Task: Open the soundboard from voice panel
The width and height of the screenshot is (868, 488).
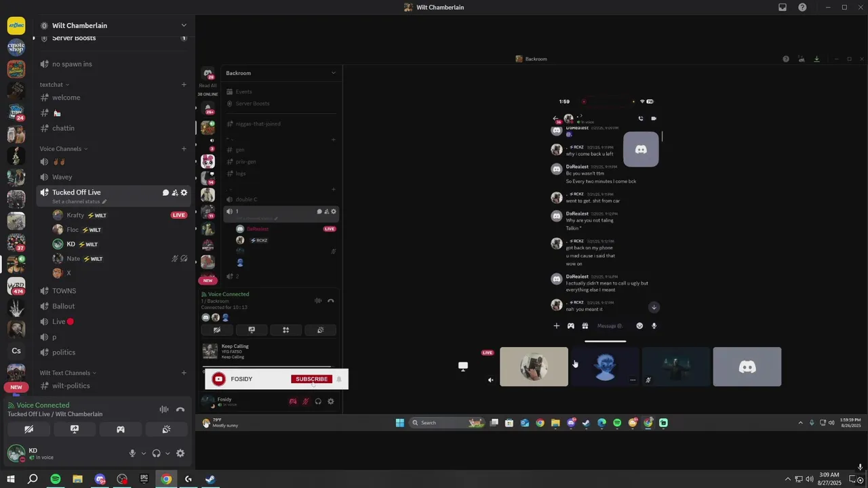Action: 167,430
